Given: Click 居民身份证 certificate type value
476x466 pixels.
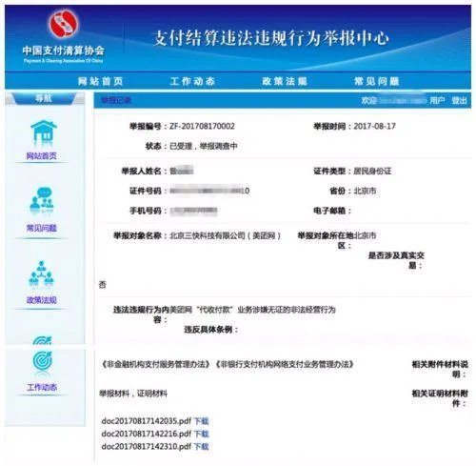Looking at the screenshot, I should (372, 172).
